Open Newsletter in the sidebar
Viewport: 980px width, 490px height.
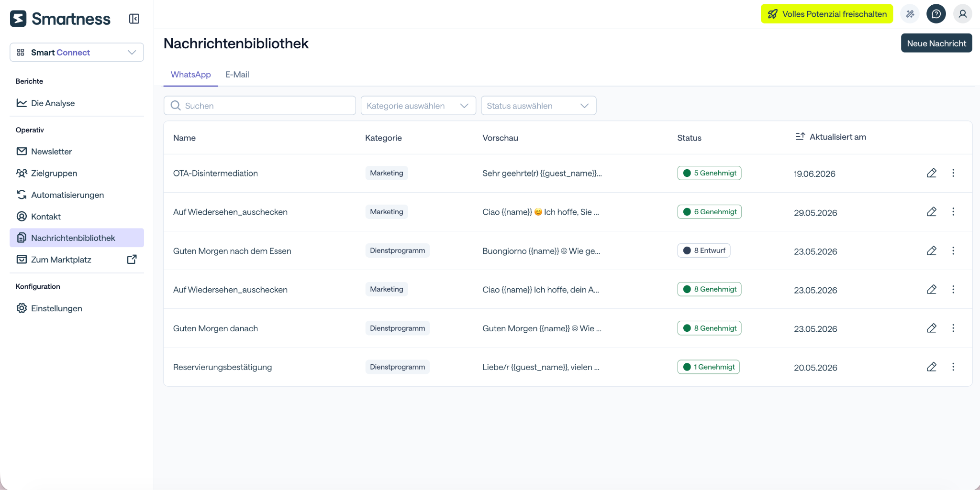click(x=77, y=152)
